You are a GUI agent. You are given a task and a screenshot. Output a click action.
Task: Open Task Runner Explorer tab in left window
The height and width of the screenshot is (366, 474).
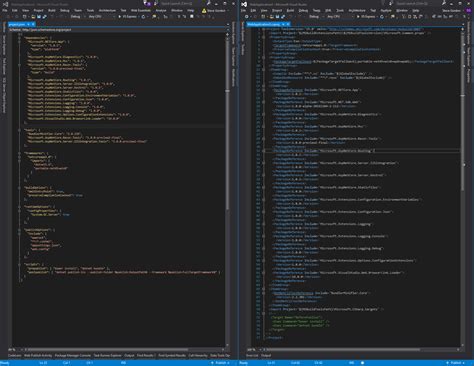(x=107, y=356)
